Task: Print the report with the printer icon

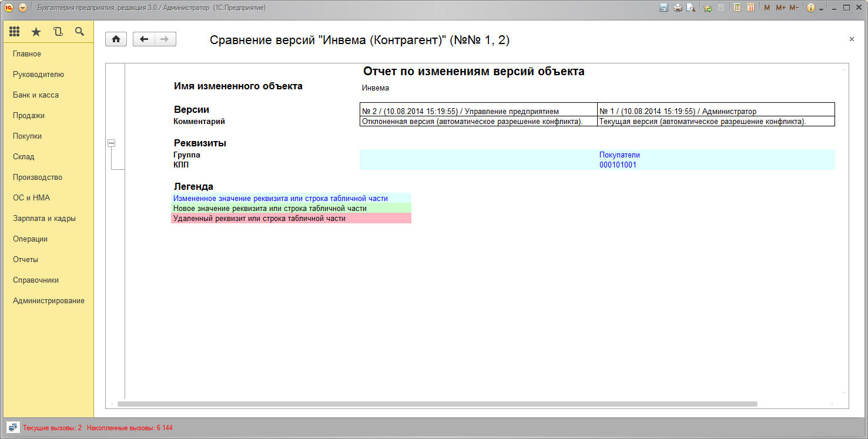Action: click(678, 8)
